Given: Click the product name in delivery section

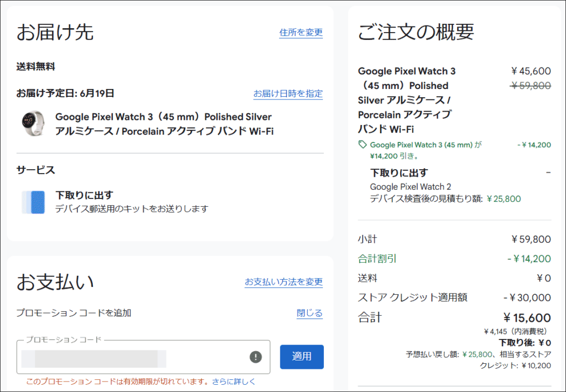Looking at the screenshot, I should coord(164,124).
